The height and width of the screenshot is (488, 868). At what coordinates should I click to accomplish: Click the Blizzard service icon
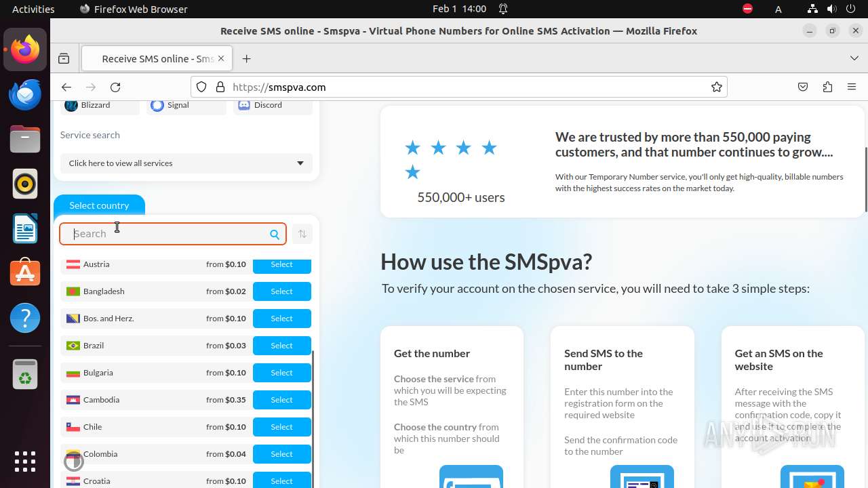tap(71, 105)
